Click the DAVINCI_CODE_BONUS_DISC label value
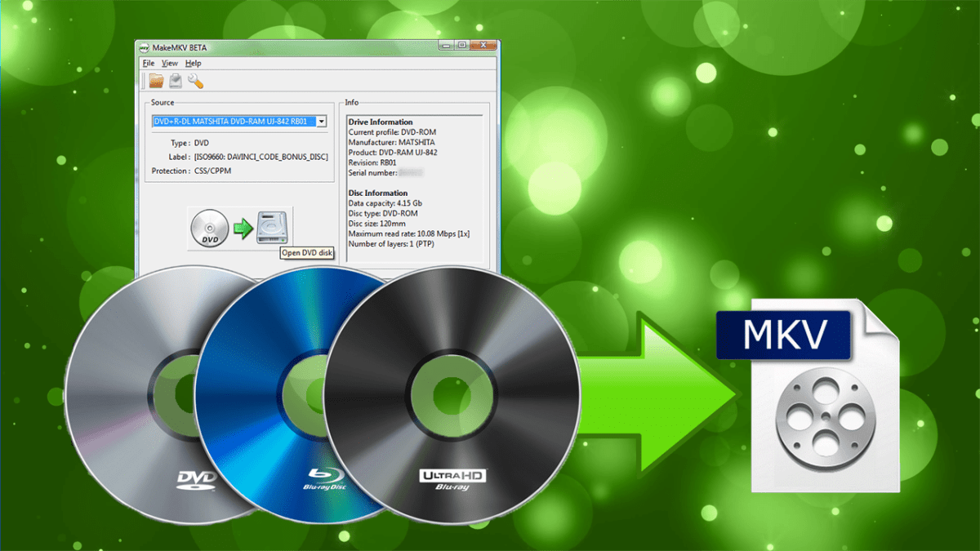This screenshot has width=980, height=551. point(261,157)
